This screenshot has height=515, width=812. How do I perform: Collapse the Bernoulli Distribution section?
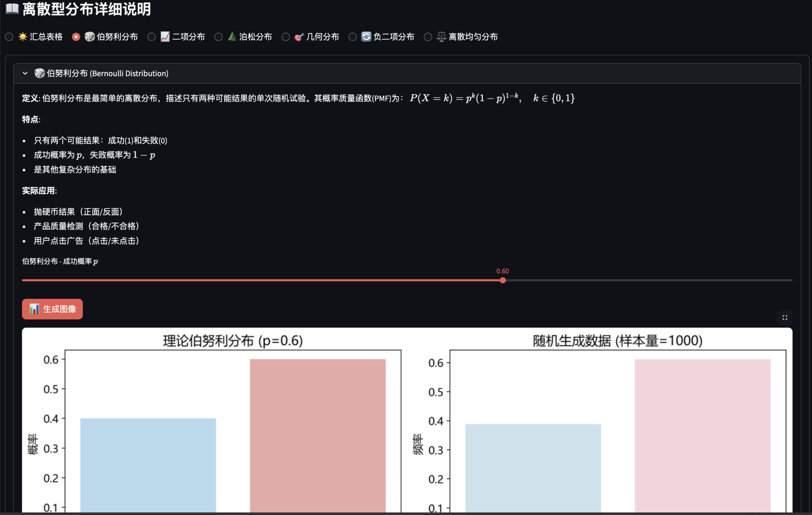[25, 73]
